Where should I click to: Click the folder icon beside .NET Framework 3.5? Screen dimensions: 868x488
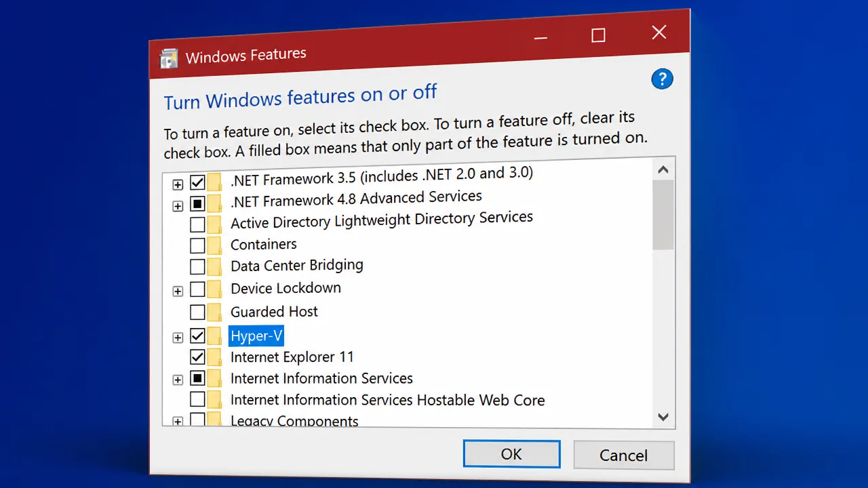coord(214,182)
